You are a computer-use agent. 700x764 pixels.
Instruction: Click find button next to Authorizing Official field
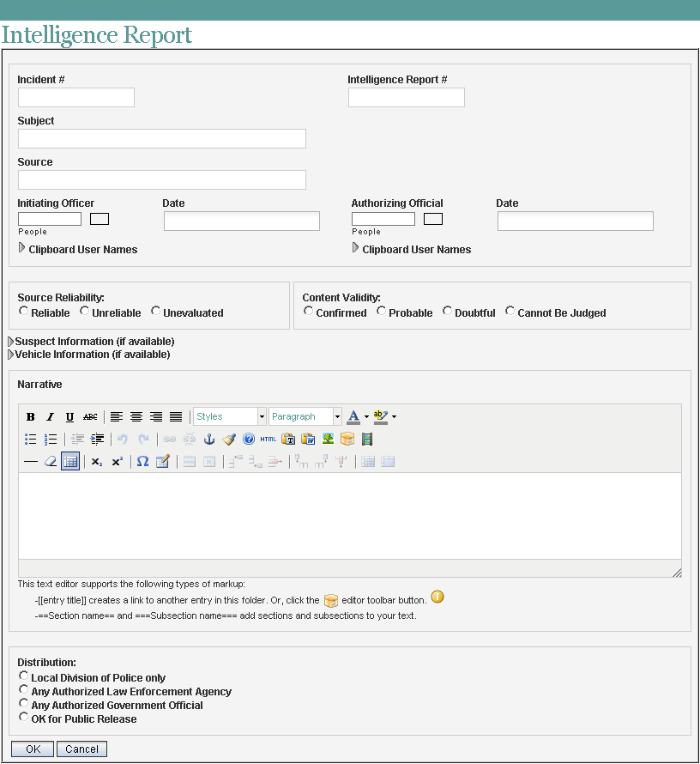click(432, 219)
